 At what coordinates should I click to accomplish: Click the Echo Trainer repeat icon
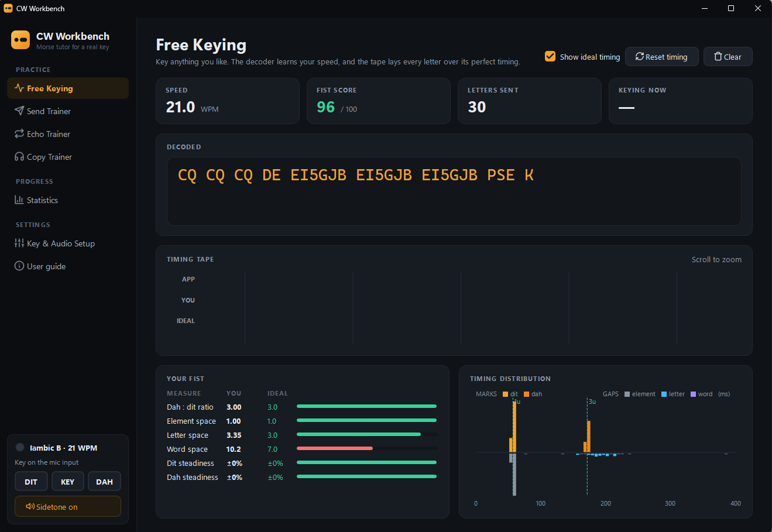click(19, 134)
